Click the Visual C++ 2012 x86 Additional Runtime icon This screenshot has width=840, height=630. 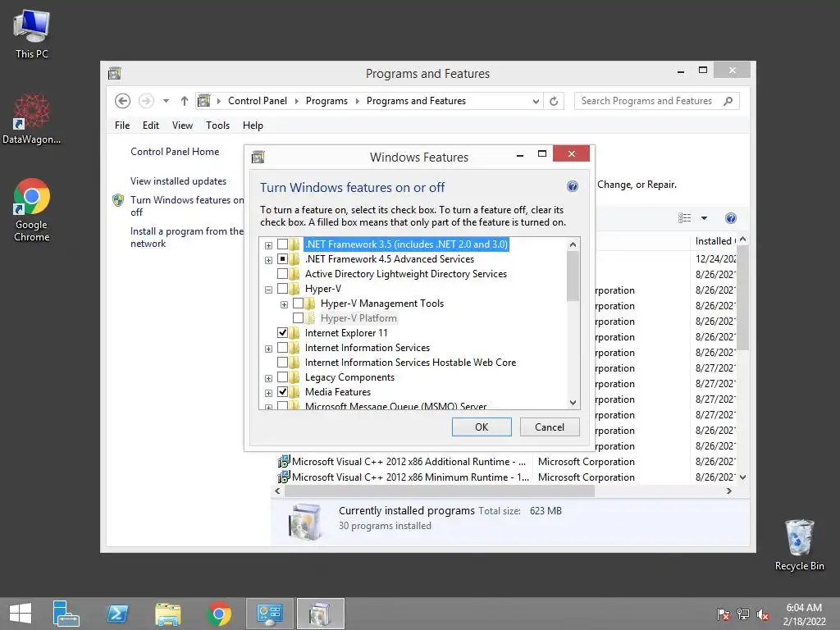[x=283, y=461]
